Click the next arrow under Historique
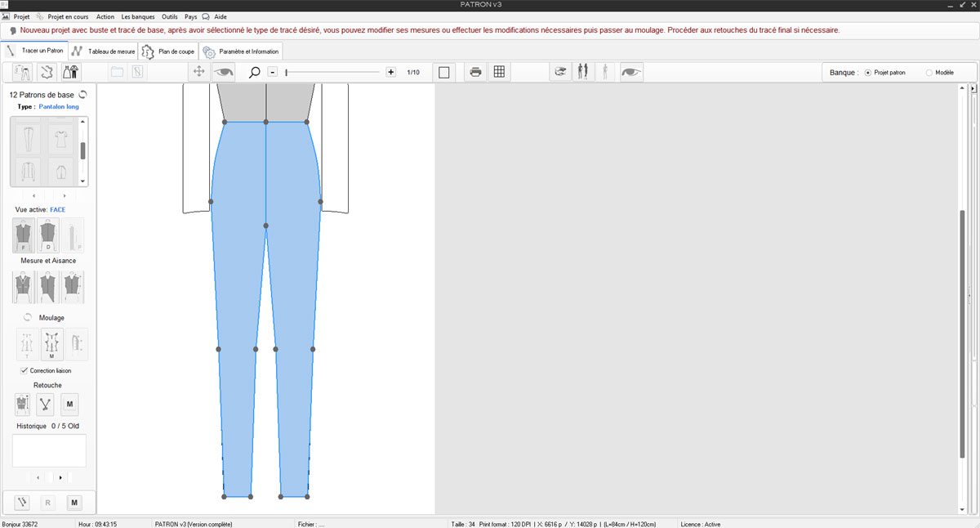The width and height of the screenshot is (980, 528). click(x=60, y=477)
